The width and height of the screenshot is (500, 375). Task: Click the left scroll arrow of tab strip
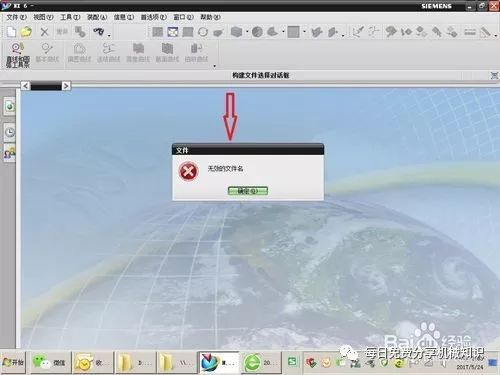tap(25, 86)
